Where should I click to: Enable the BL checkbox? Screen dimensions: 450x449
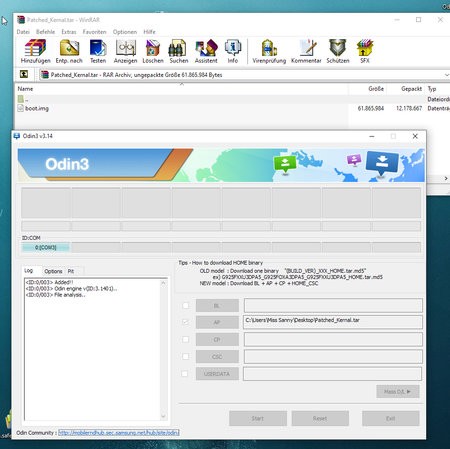[x=186, y=305]
